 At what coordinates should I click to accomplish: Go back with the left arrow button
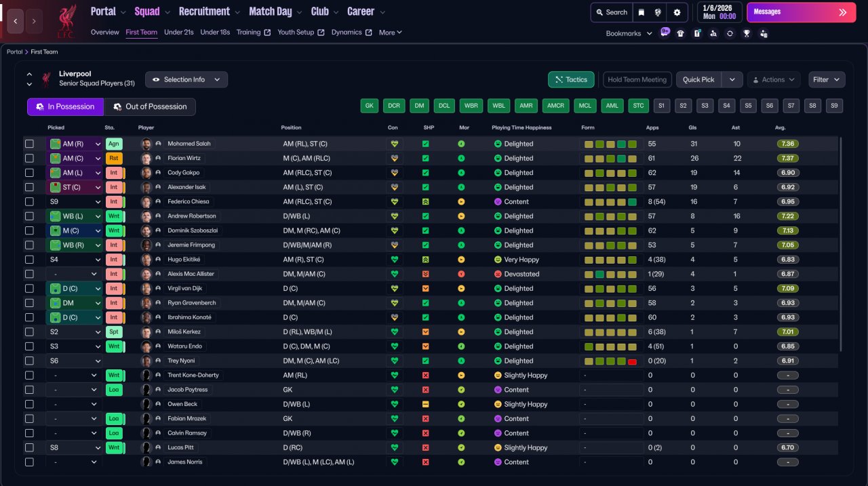pos(16,21)
